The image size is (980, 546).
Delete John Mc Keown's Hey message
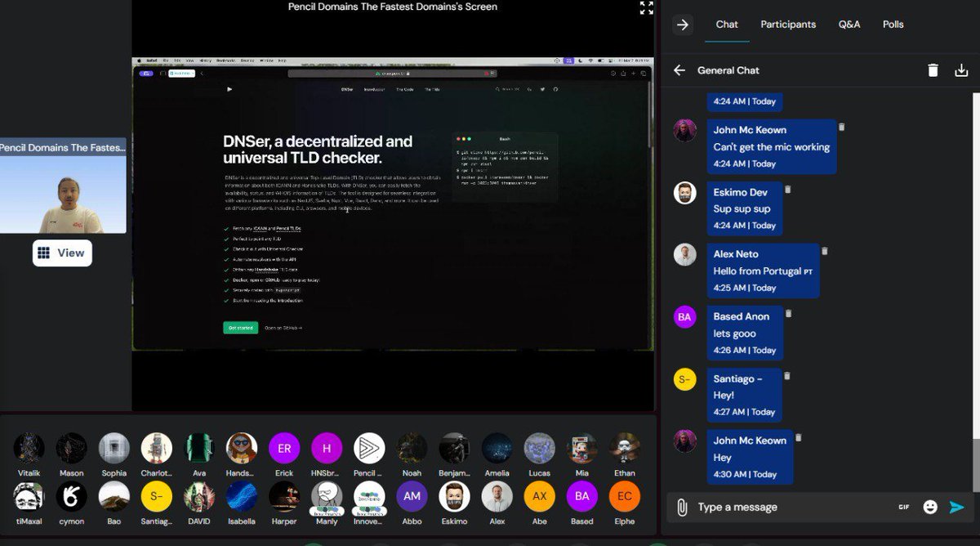pyautogui.click(x=799, y=437)
